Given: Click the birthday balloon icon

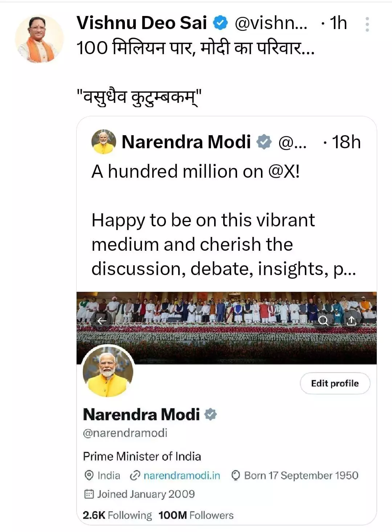Looking at the screenshot, I should click(236, 475).
